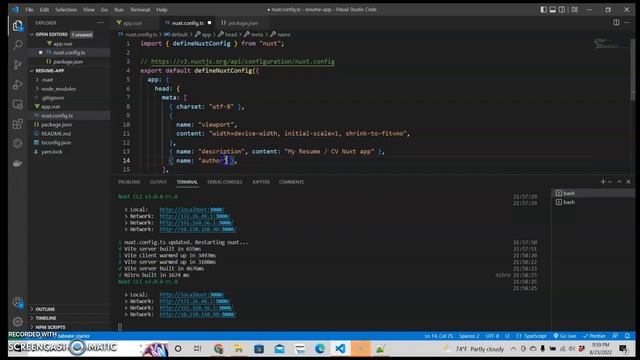Viewport: 640px width, 360px height.
Task: Click the feedback icon in status bar
Action: [615, 336]
